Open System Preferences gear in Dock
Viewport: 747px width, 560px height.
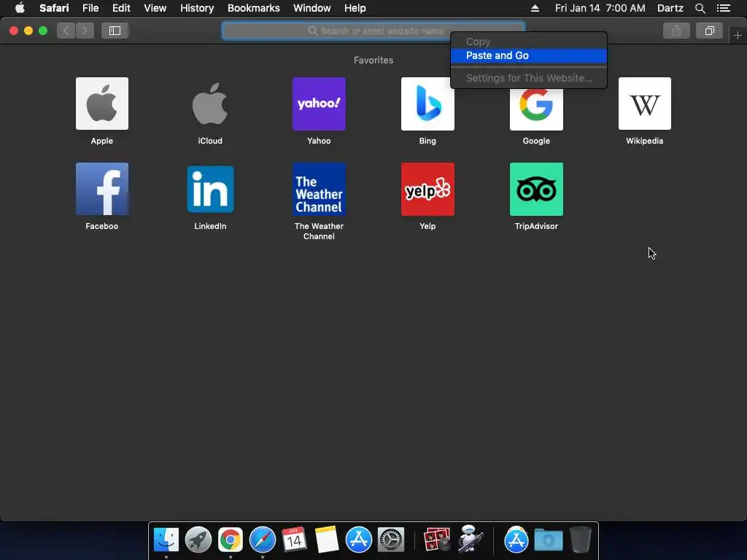click(x=391, y=540)
